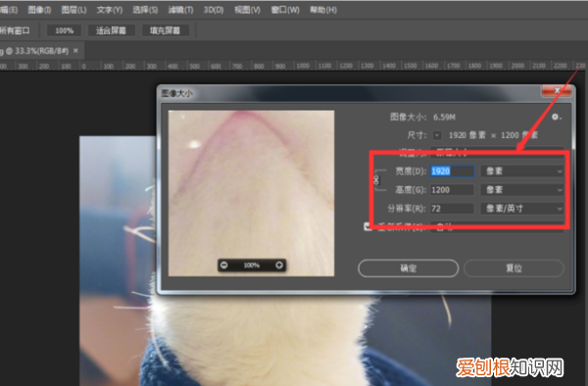Open the 图层(L) menu
The height and width of the screenshot is (386, 588).
coord(73,10)
